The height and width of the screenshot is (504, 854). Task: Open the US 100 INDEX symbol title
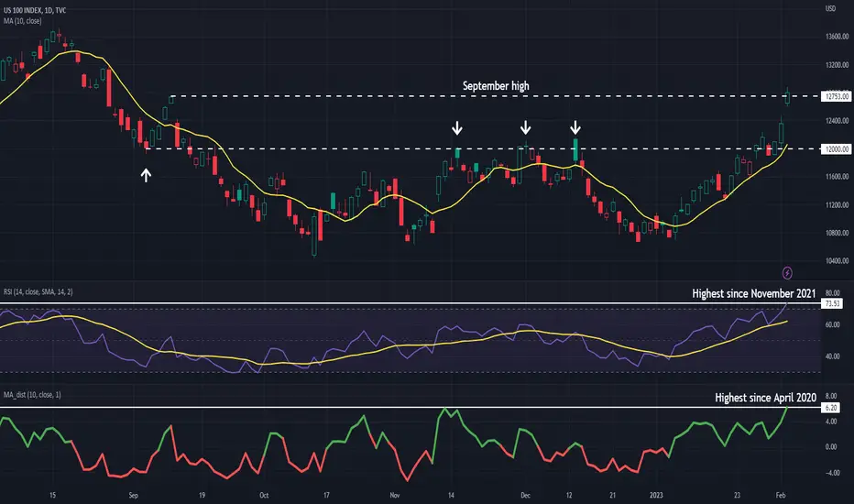[x=35, y=10]
